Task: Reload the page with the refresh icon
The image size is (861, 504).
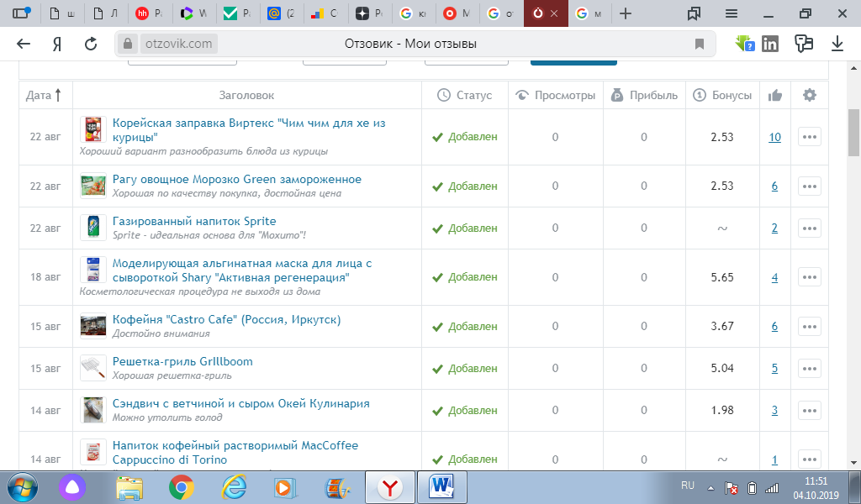Action: coord(91,44)
